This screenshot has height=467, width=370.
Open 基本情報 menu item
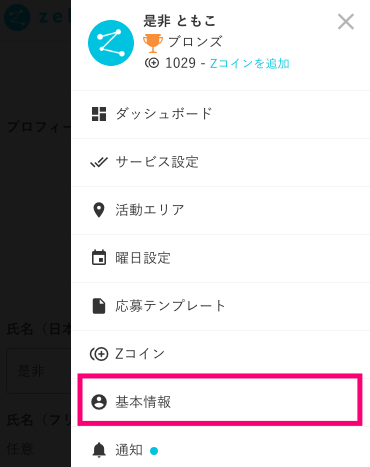point(220,400)
